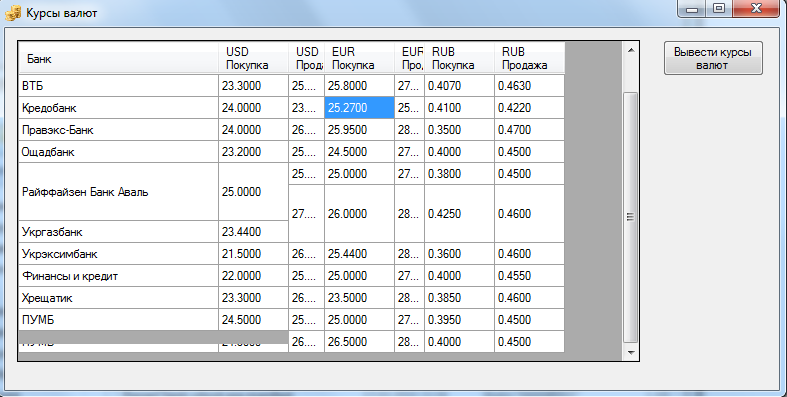Click Укрэксимбанк's USD value 21.5000
The height and width of the screenshot is (397, 787).
pyautogui.click(x=253, y=254)
